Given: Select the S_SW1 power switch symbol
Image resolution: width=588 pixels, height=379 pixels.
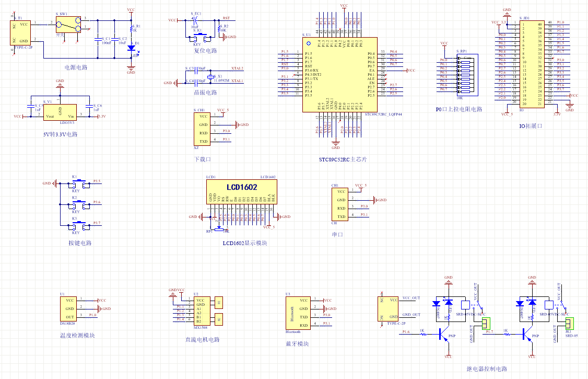Looking at the screenshot, I should point(68,25).
